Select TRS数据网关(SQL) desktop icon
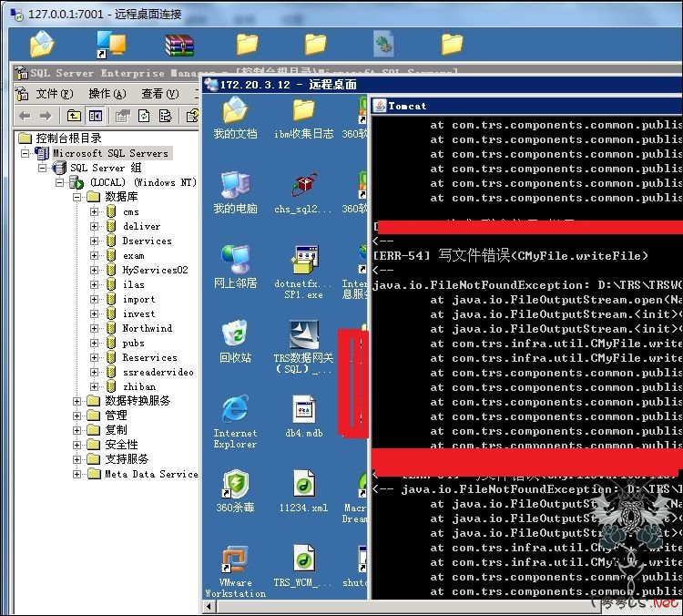Image resolution: width=683 pixels, height=616 pixels. tap(303, 347)
